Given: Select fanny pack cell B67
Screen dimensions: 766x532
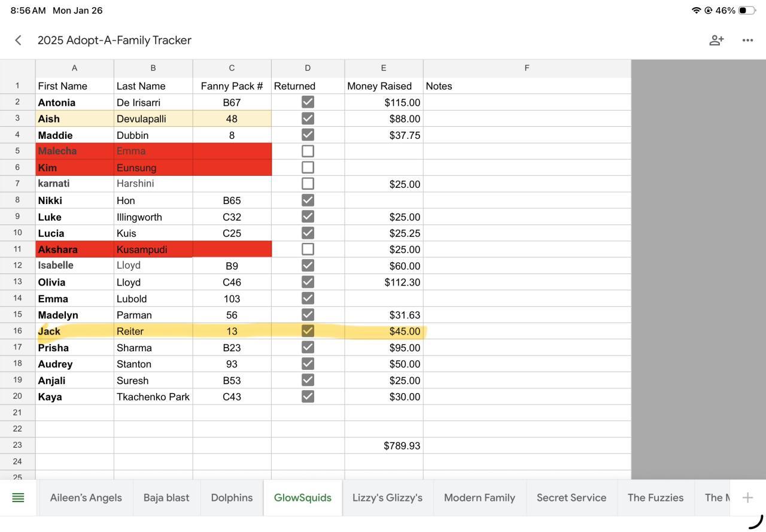Looking at the screenshot, I should coord(232,102).
